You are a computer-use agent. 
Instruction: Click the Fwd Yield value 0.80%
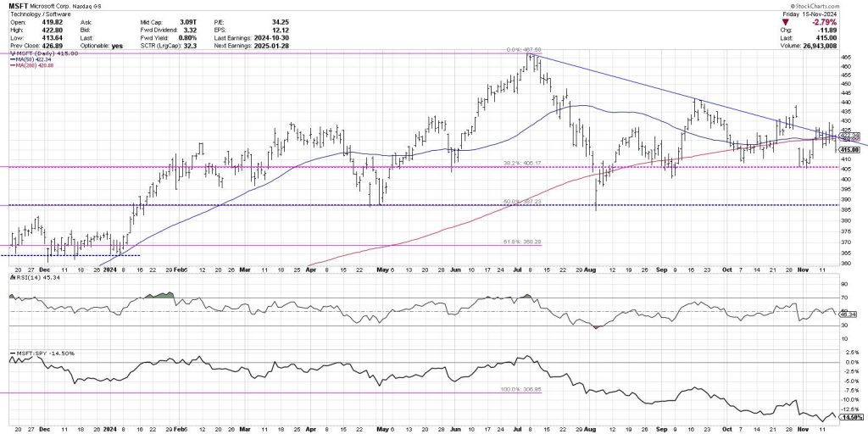(186, 37)
